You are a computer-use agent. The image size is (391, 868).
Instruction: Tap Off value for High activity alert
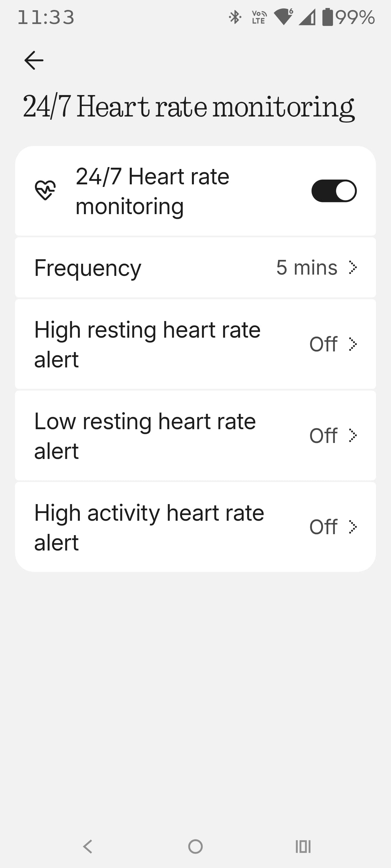click(323, 527)
